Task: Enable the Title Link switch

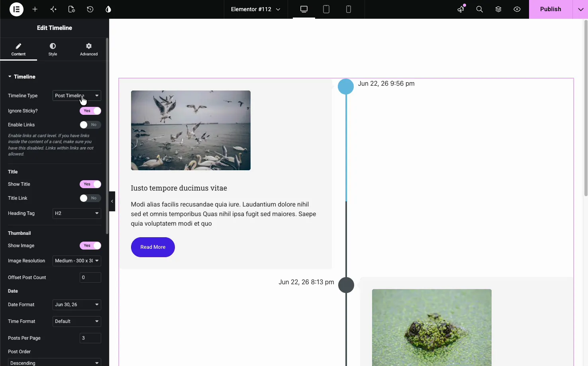Action: tap(90, 198)
